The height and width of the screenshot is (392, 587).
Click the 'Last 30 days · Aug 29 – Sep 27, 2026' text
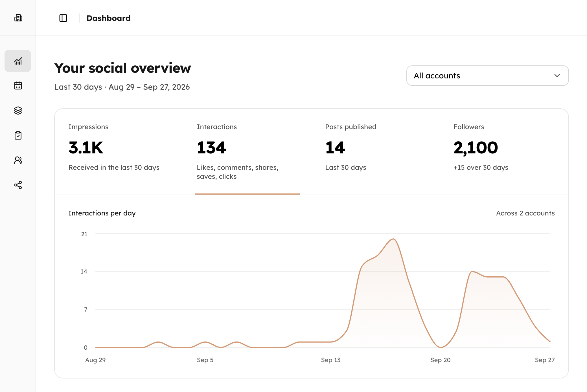pyautogui.click(x=122, y=87)
